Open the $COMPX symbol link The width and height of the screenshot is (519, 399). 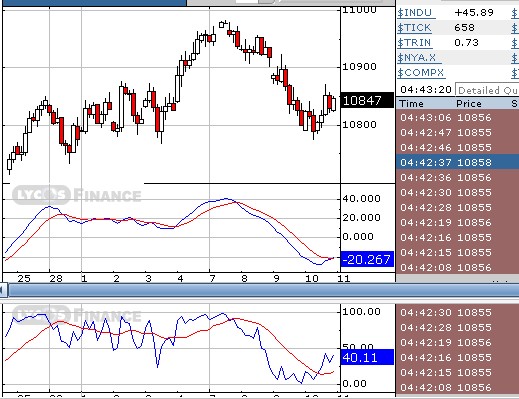[x=421, y=73]
